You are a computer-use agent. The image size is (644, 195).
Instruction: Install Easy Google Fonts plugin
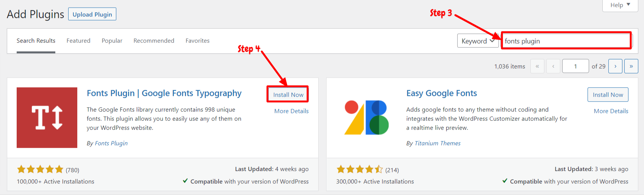608,95
